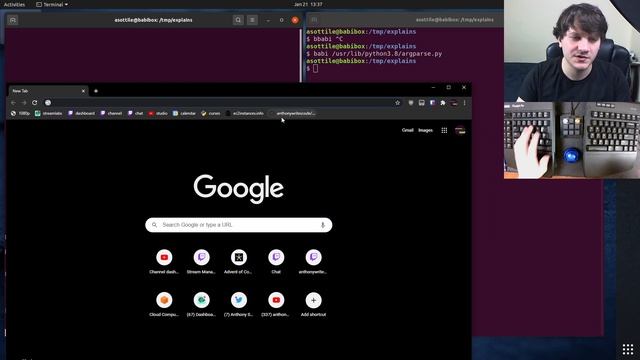The height and width of the screenshot is (360, 640).
Task: Click the search icon in left terminal header
Action: pos(238,20)
